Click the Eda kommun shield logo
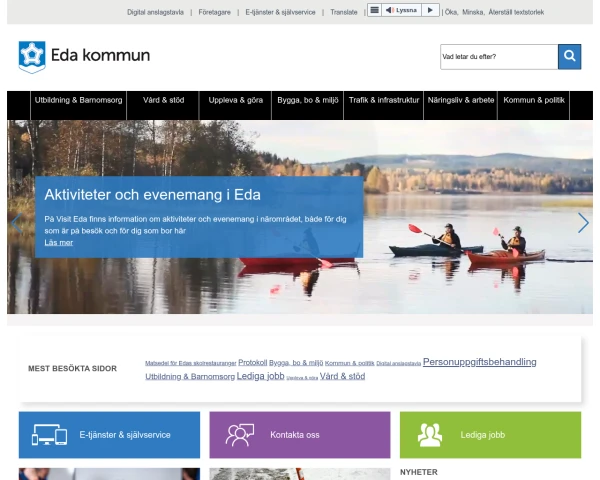600x480 pixels. pyautogui.click(x=32, y=57)
